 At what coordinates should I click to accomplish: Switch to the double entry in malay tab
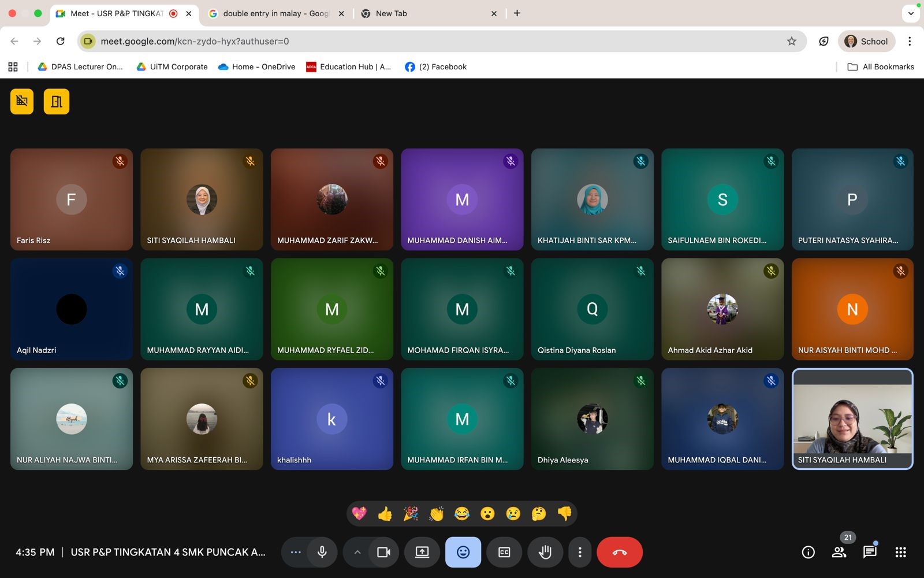pyautogui.click(x=275, y=13)
